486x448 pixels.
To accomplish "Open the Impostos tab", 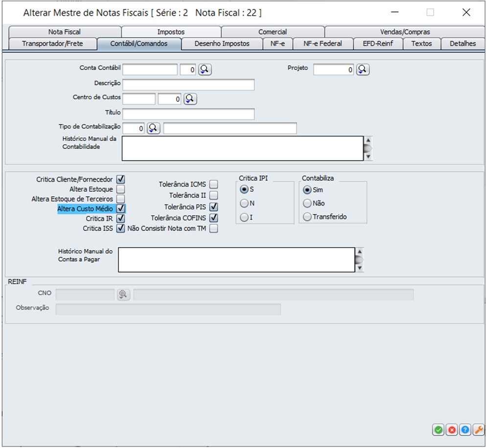I will [171, 32].
